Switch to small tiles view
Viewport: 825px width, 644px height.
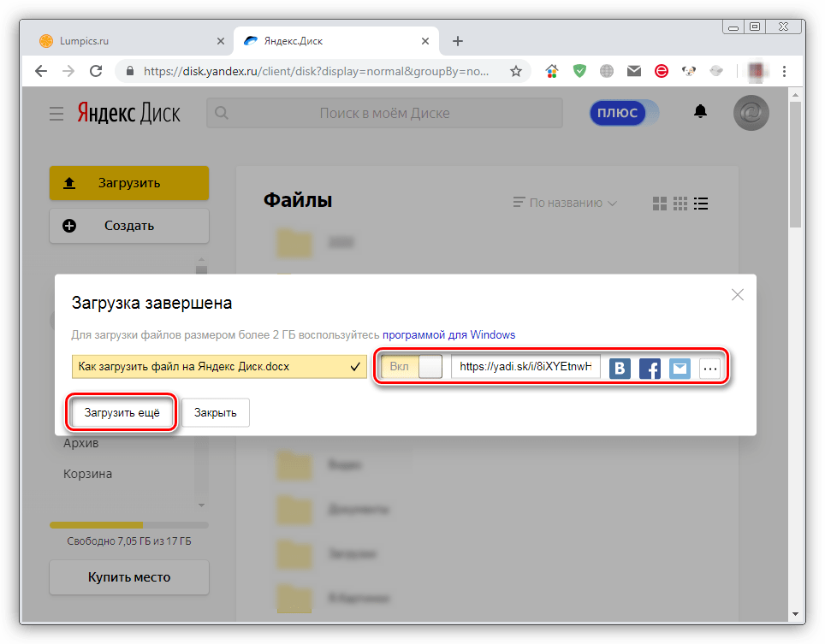pyautogui.click(x=680, y=204)
